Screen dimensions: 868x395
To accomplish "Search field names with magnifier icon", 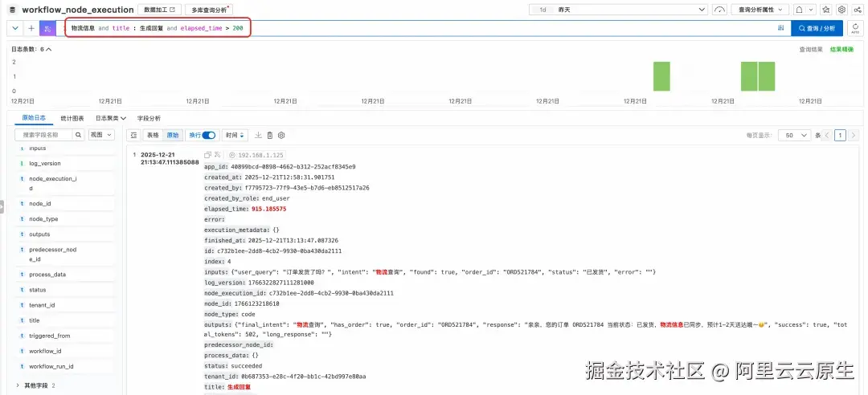I will (78, 134).
